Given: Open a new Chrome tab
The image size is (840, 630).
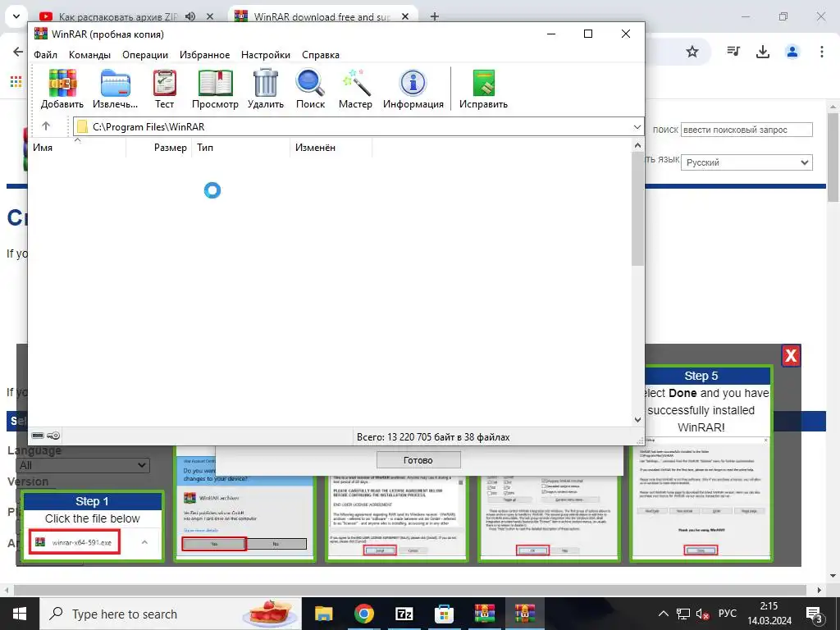Looking at the screenshot, I should click(435, 16).
